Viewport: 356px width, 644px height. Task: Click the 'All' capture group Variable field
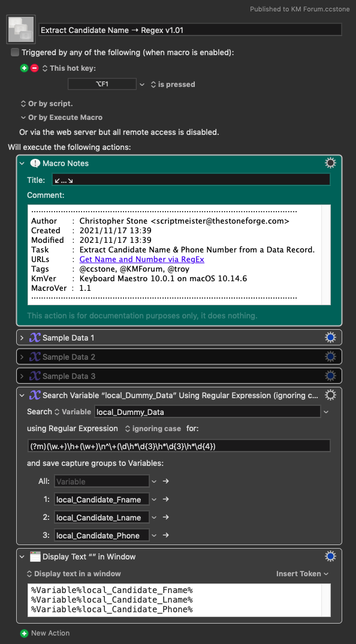click(x=101, y=482)
